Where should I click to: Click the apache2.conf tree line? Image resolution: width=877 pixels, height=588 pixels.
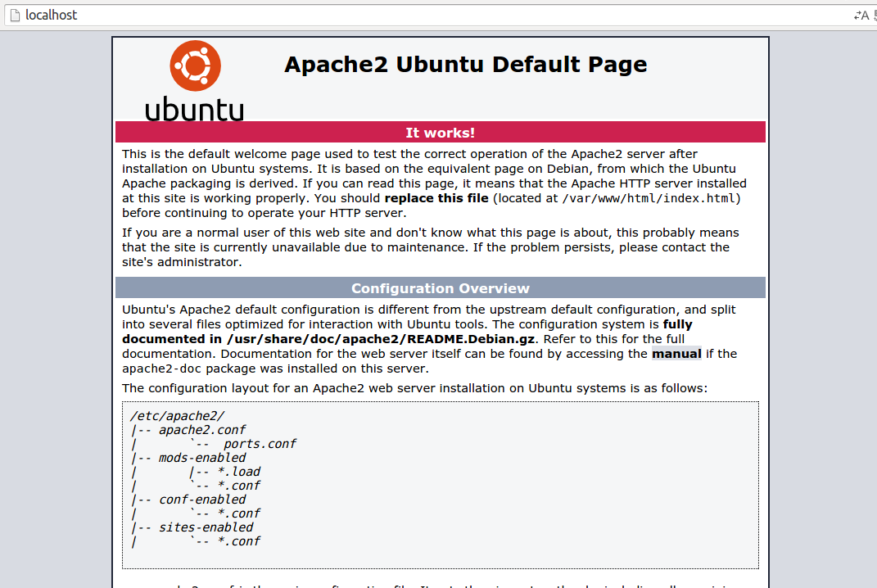click(188, 430)
